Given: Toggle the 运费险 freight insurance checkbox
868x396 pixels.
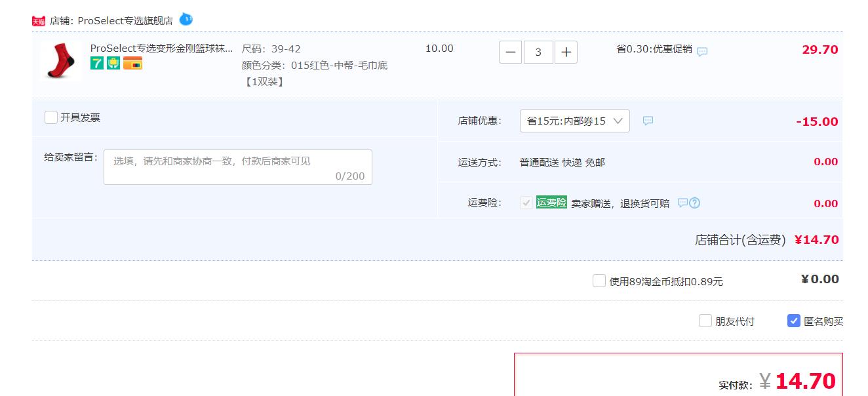Looking at the screenshot, I should (526, 203).
